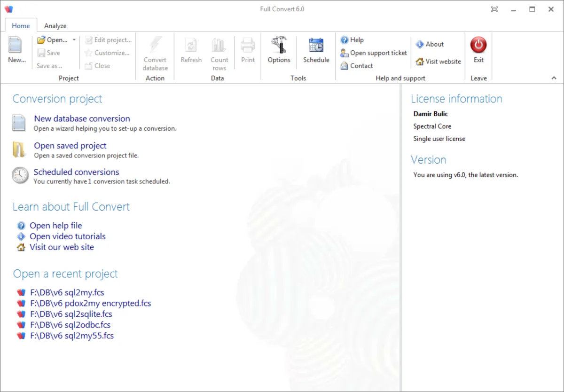Click Open saved project link
564x392 pixels.
70,146
